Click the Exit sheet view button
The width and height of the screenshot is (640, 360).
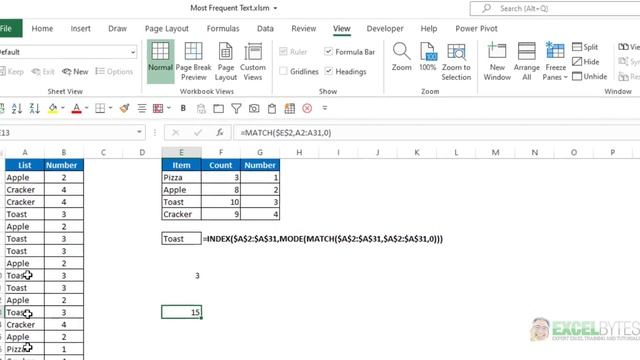coord(43,71)
